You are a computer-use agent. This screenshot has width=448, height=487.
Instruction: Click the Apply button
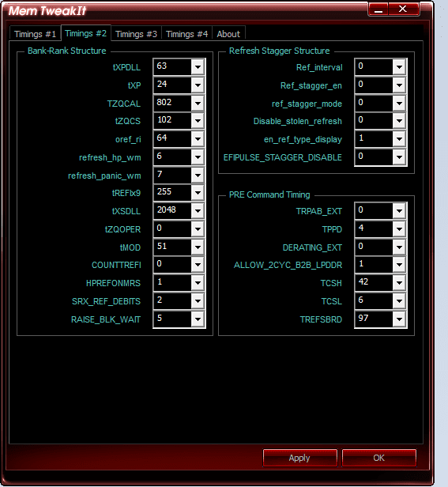pyautogui.click(x=299, y=458)
